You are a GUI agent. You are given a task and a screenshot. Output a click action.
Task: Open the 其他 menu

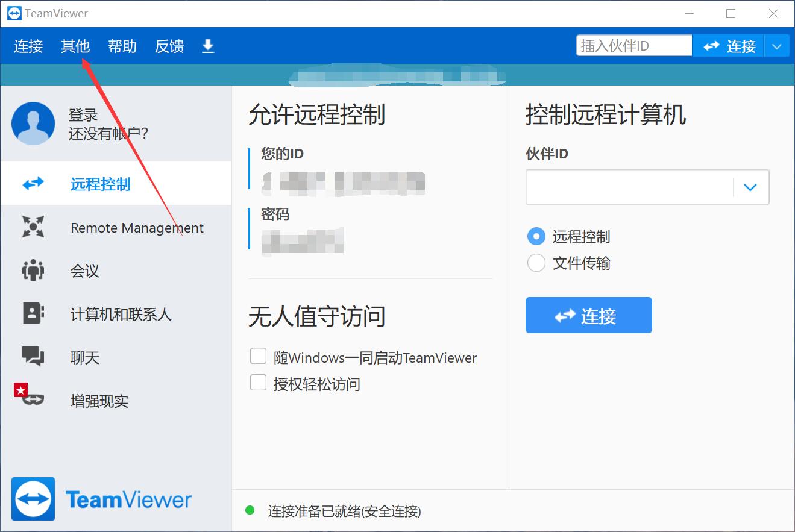[75, 46]
